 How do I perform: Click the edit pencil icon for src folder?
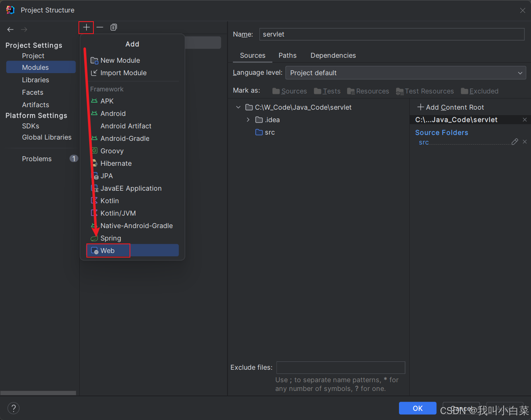515,142
